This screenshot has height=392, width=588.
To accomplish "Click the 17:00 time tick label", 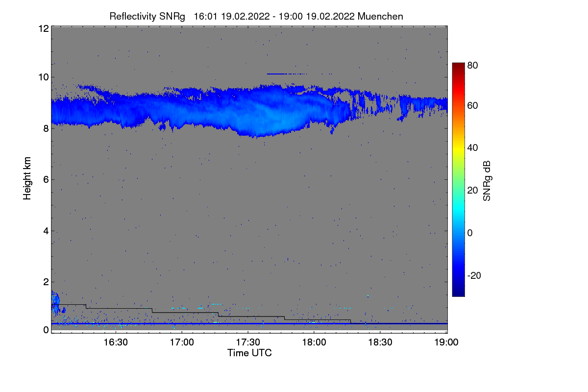I will pos(182,342).
